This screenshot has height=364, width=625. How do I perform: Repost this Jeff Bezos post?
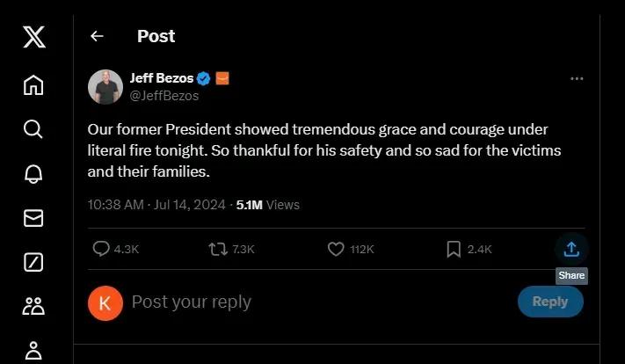tap(217, 250)
